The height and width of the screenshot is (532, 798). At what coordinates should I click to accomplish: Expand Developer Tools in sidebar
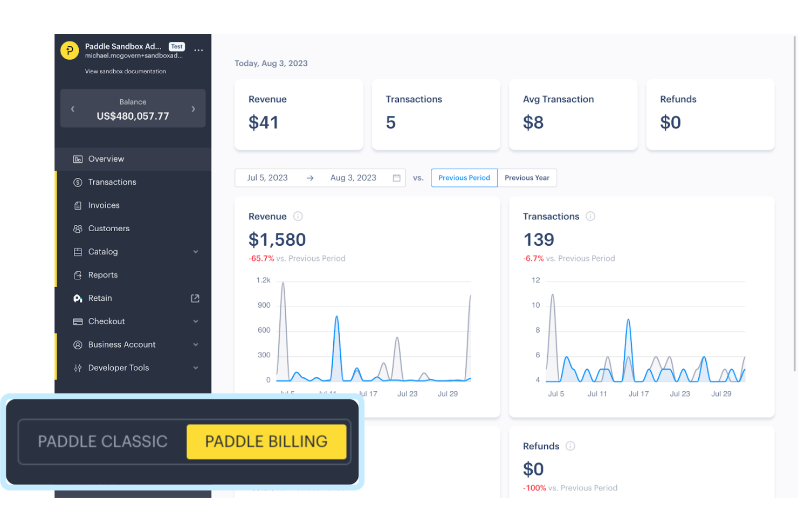[x=196, y=368]
